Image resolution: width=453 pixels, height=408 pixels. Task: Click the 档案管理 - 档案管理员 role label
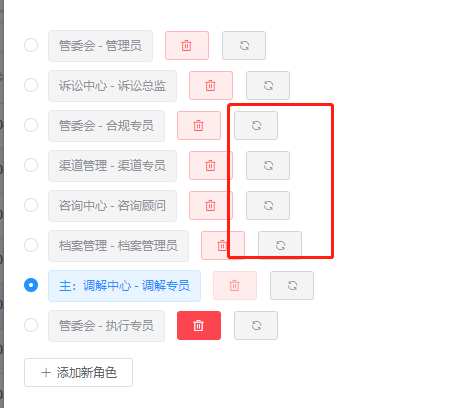118,246
